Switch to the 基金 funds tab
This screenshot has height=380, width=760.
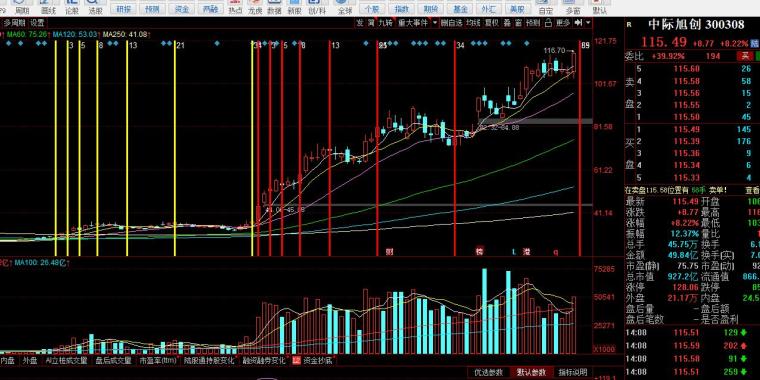(x=459, y=8)
